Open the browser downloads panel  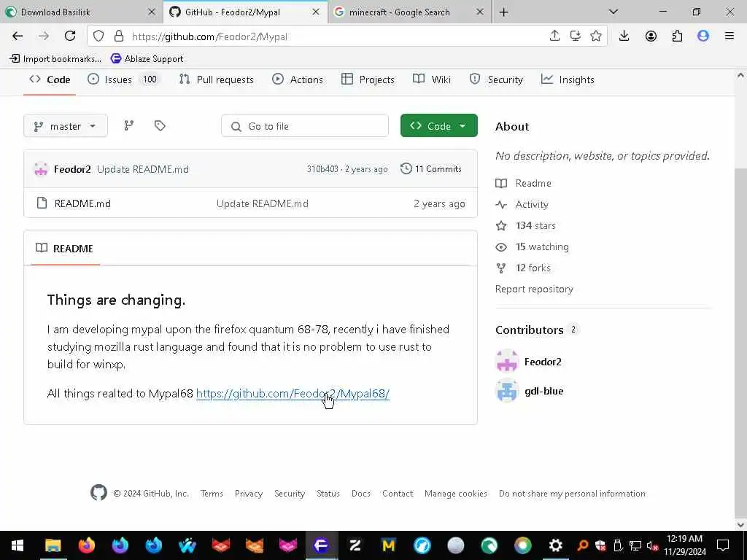624,36
